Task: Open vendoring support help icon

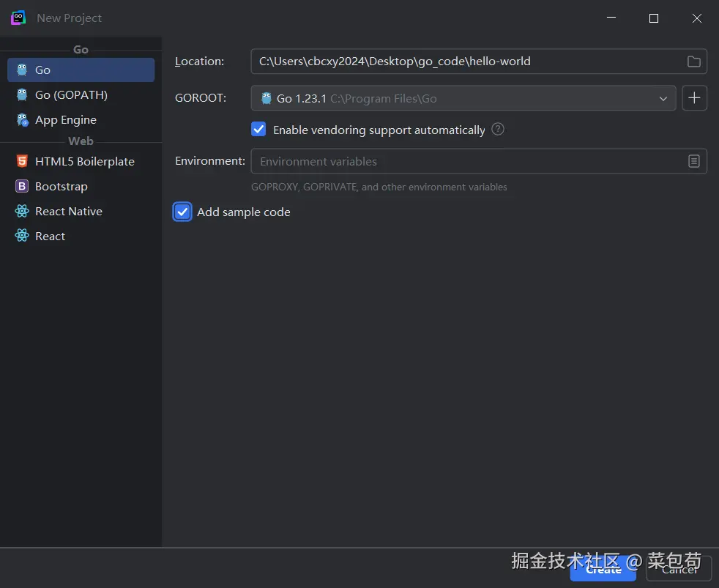Action: point(498,130)
